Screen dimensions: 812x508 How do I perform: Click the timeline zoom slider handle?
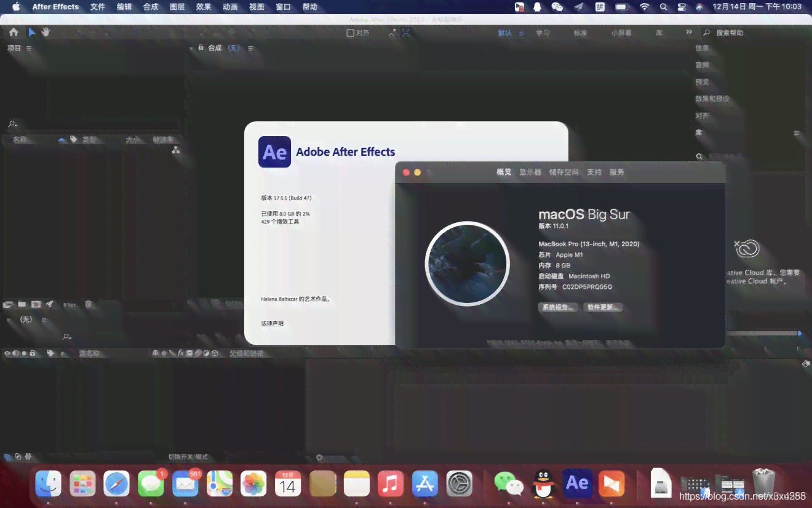click(x=319, y=458)
